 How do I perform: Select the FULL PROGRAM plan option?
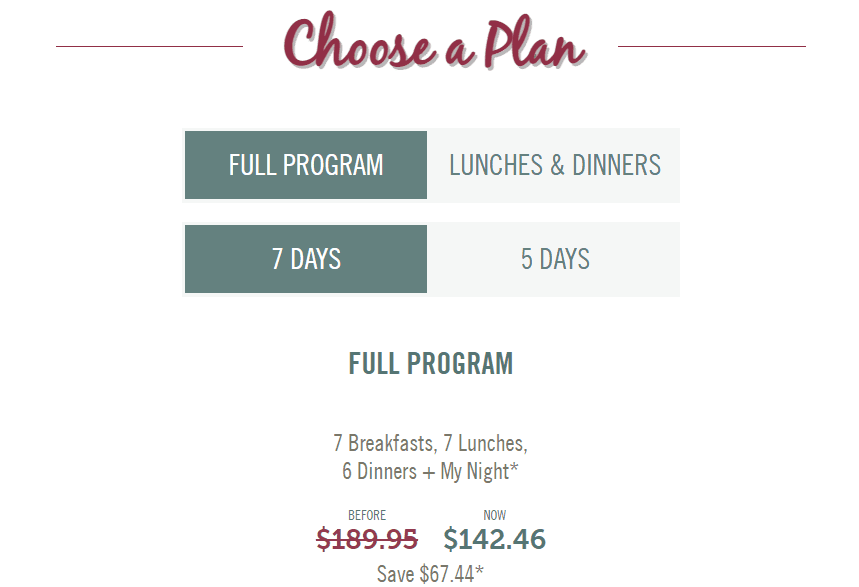(x=306, y=165)
